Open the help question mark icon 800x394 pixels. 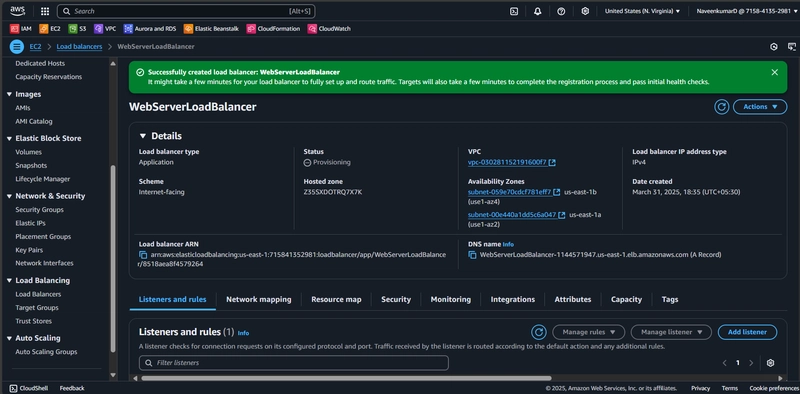point(561,11)
